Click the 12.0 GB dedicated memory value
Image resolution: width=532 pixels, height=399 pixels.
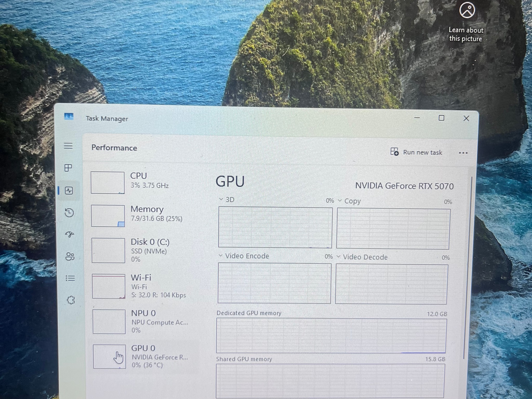coord(437,314)
